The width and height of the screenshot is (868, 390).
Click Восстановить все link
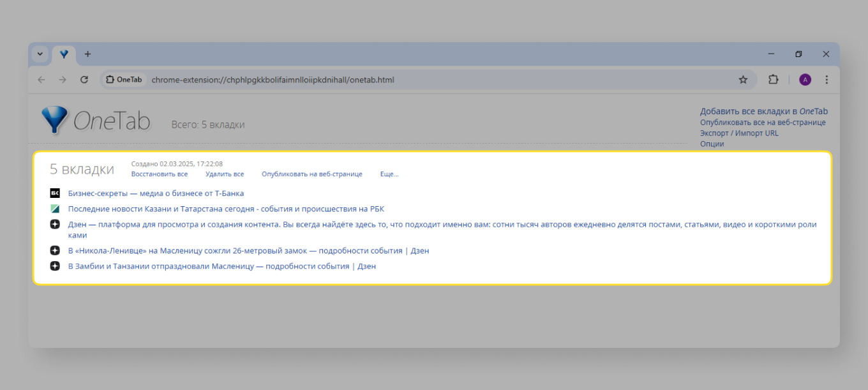click(160, 174)
